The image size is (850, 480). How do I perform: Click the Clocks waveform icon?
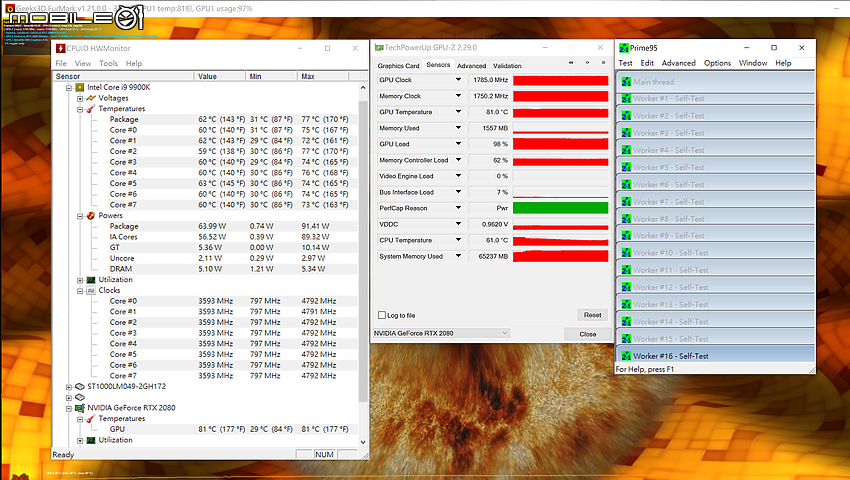91,291
